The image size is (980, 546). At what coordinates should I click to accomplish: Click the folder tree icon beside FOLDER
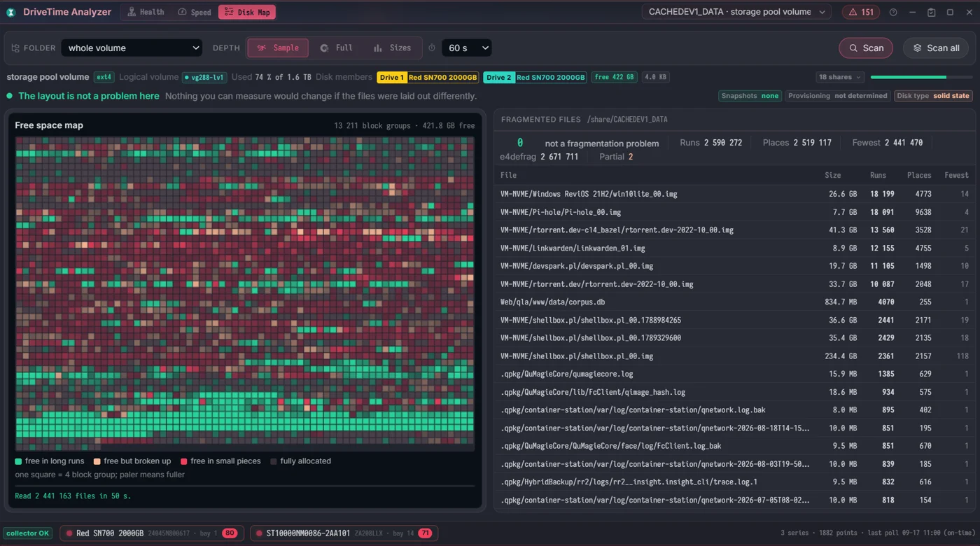pyautogui.click(x=15, y=48)
